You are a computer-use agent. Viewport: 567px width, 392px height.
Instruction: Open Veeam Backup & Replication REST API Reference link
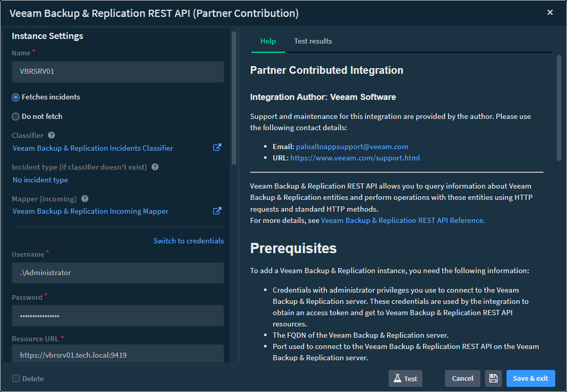[403, 220]
